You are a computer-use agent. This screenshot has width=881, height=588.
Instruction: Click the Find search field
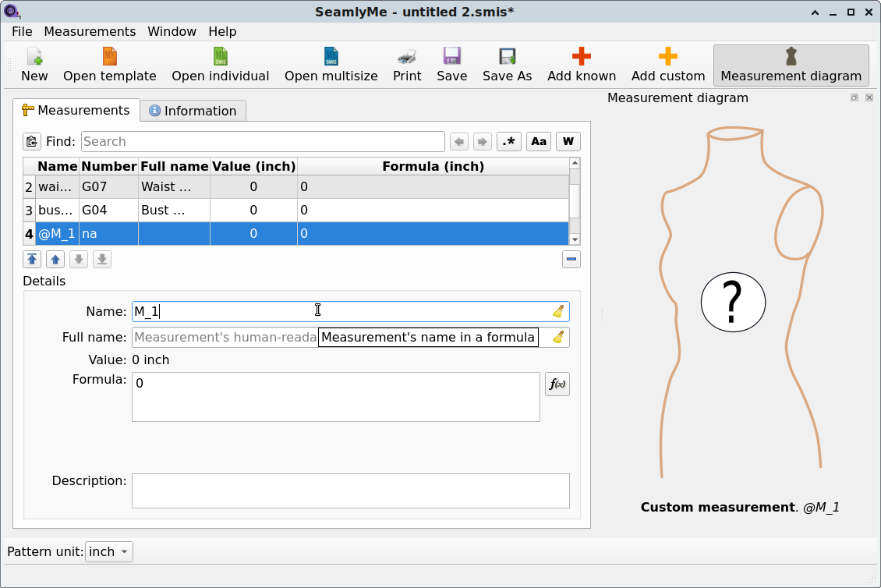(x=263, y=142)
